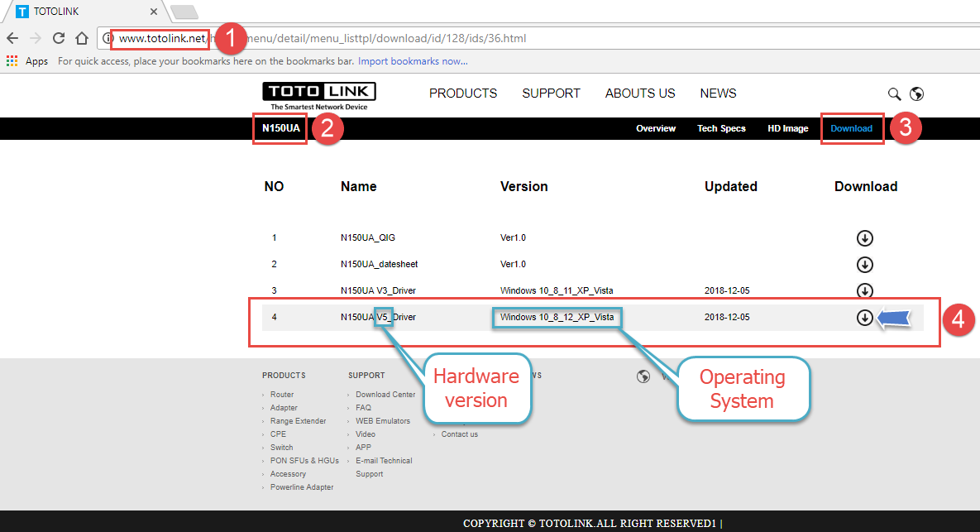Go to the browser home page icon

pyautogui.click(x=82, y=38)
